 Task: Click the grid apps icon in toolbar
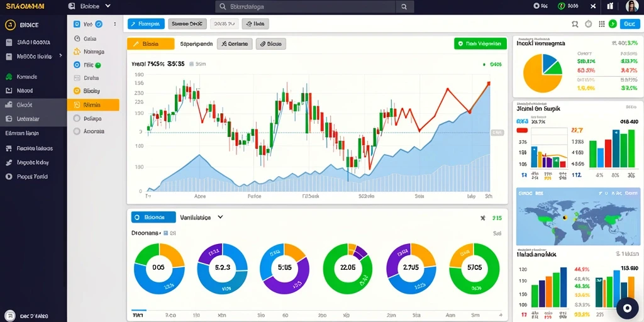pos(601,25)
